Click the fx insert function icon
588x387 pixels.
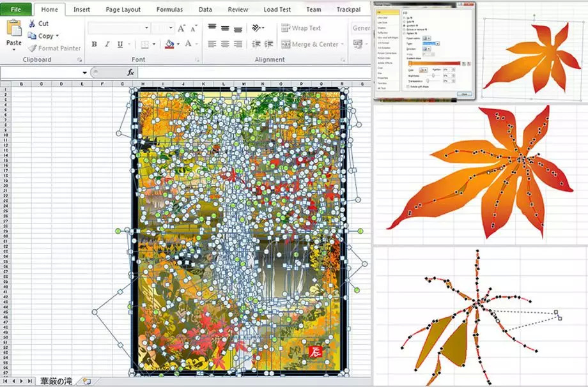pos(130,72)
